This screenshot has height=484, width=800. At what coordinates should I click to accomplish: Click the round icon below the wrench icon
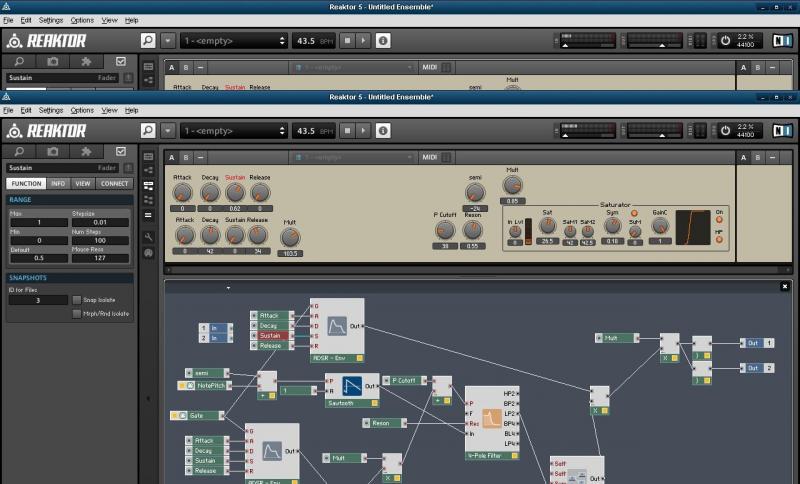148,252
